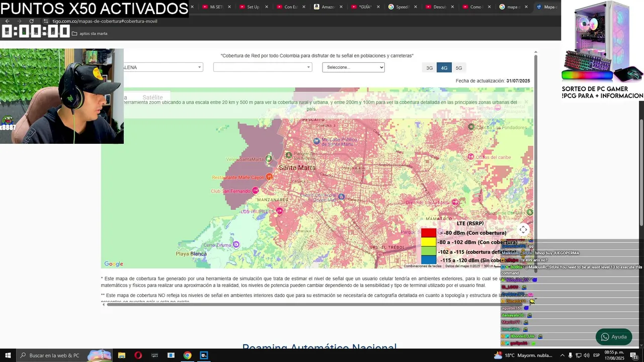Click the taskbar volume icon
The height and width of the screenshot is (362, 644).
pos(587,355)
